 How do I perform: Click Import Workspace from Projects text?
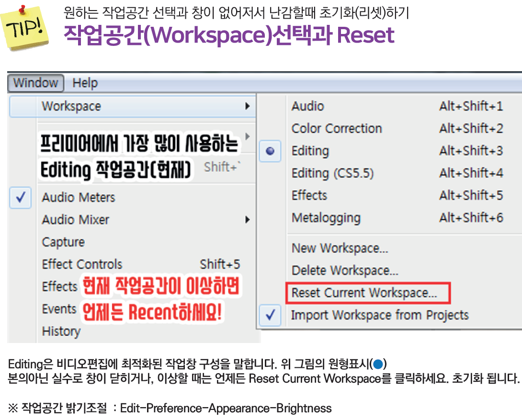380,315
